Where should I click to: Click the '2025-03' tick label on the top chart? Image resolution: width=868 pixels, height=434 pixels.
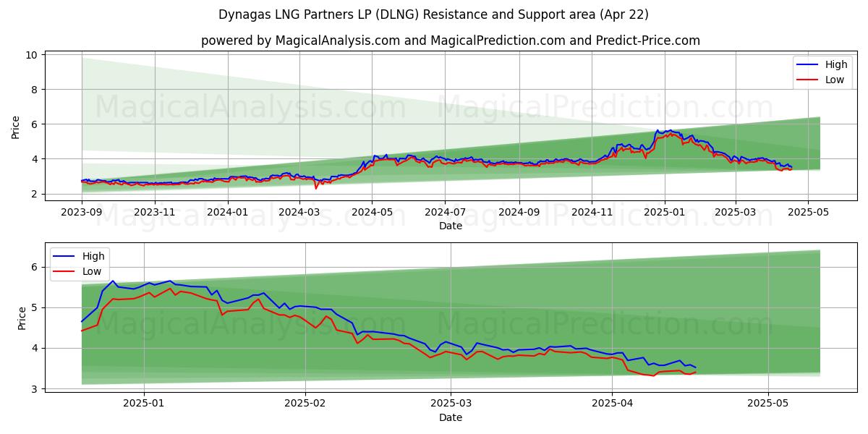736,212
